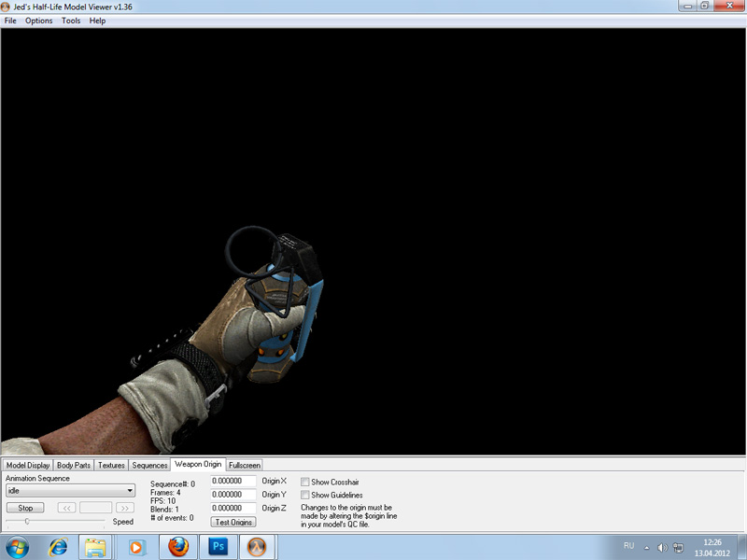The image size is (747, 560).
Task: Open the RU language selector
Action: [628, 546]
